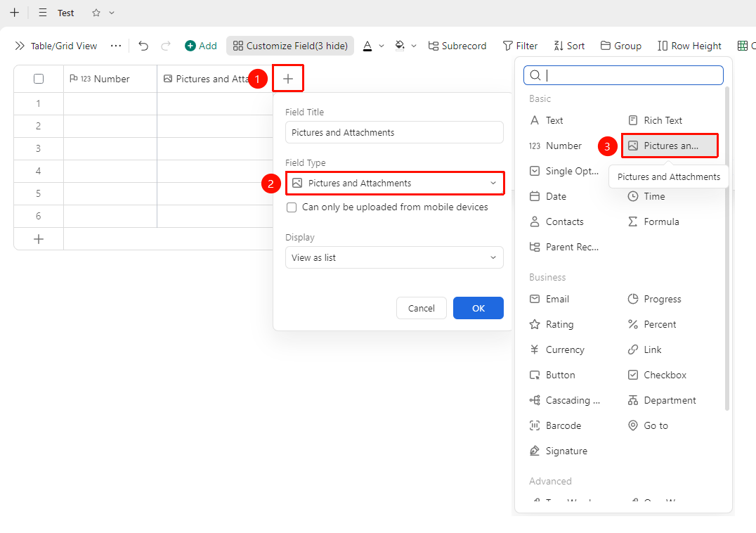756x533 pixels.
Task: Select the Formula field type
Action: (653, 222)
